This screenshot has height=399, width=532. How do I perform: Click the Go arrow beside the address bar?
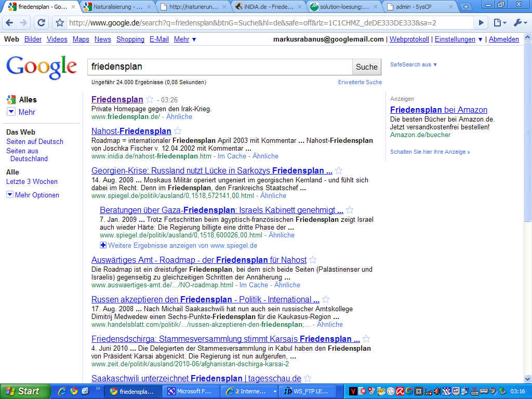point(481,23)
